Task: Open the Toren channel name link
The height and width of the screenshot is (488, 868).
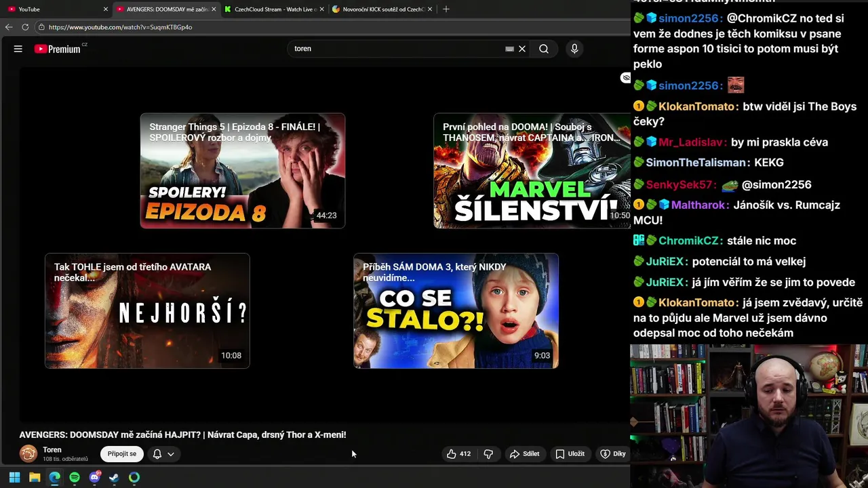Action: click(x=52, y=450)
